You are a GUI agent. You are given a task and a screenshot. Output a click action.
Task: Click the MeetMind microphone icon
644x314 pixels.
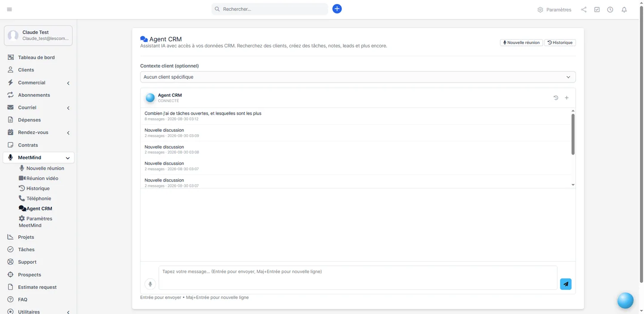10,158
